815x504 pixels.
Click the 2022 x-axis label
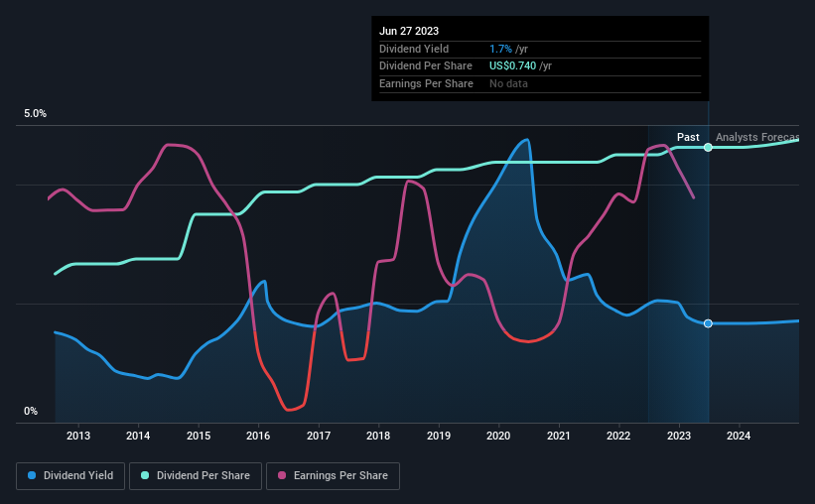click(618, 436)
